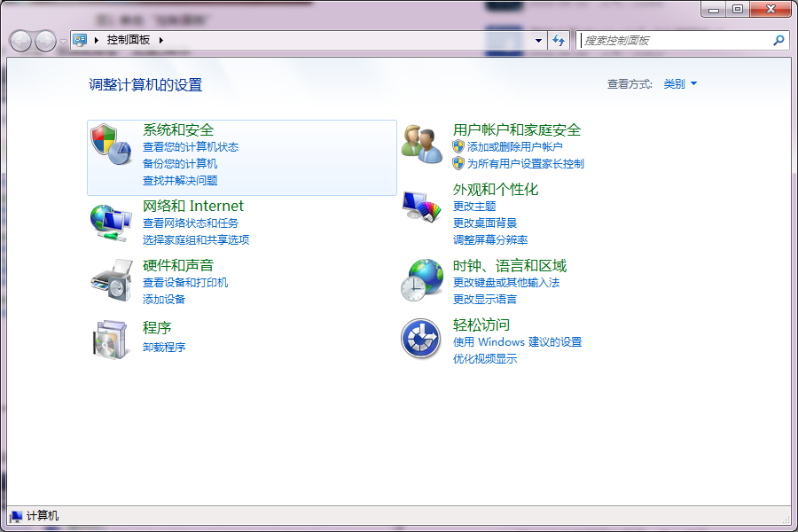Click the 用户帐户和家庭安全 icon
Screen dimensions: 798x532
pyautogui.click(x=421, y=145)
